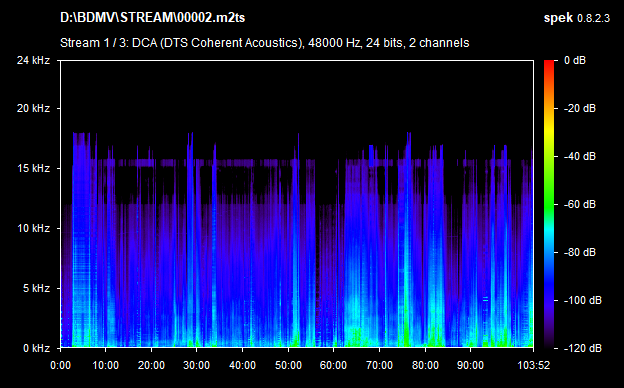Click the 103:52 end time label
This screenshot has height=388, width=624.
534,365
